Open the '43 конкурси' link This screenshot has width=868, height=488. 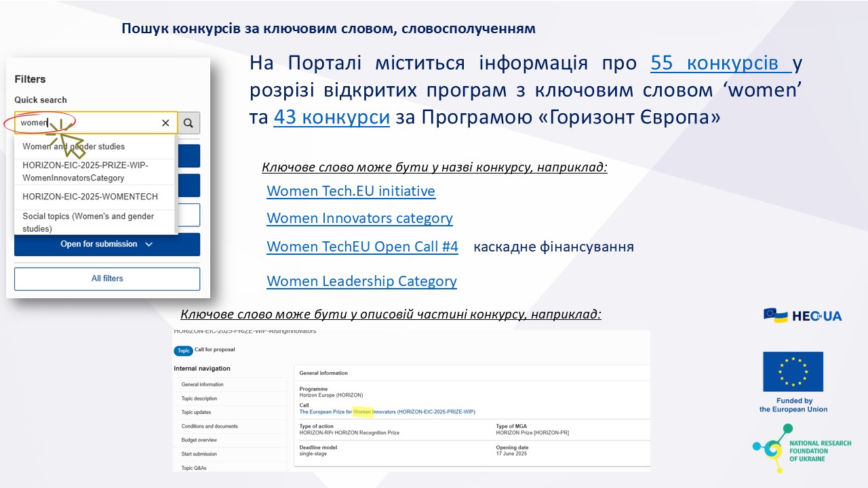(332, 117)
